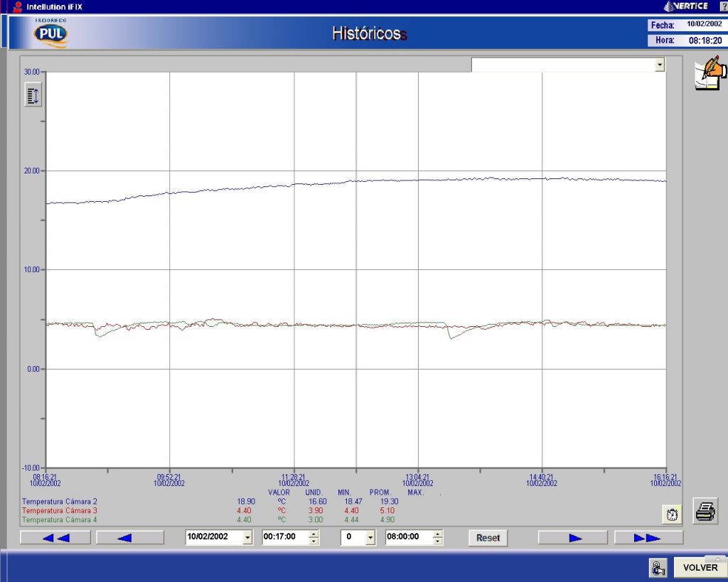The width and height of the screenshot is (728, 582).
Task: Step forward with single right arrow
Action: [x=573, y=538]
